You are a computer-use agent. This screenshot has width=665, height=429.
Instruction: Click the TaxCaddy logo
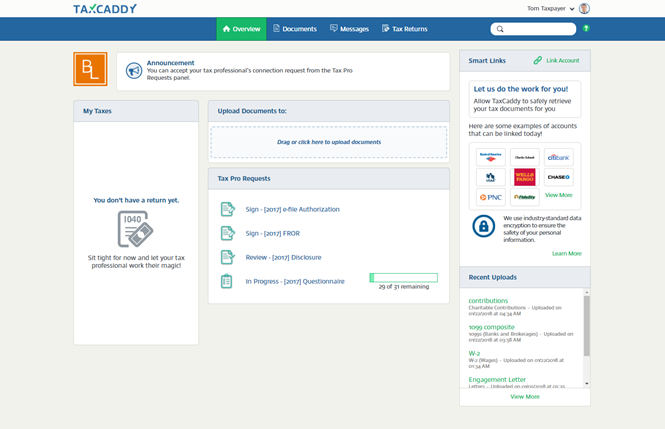pos(105,8)
